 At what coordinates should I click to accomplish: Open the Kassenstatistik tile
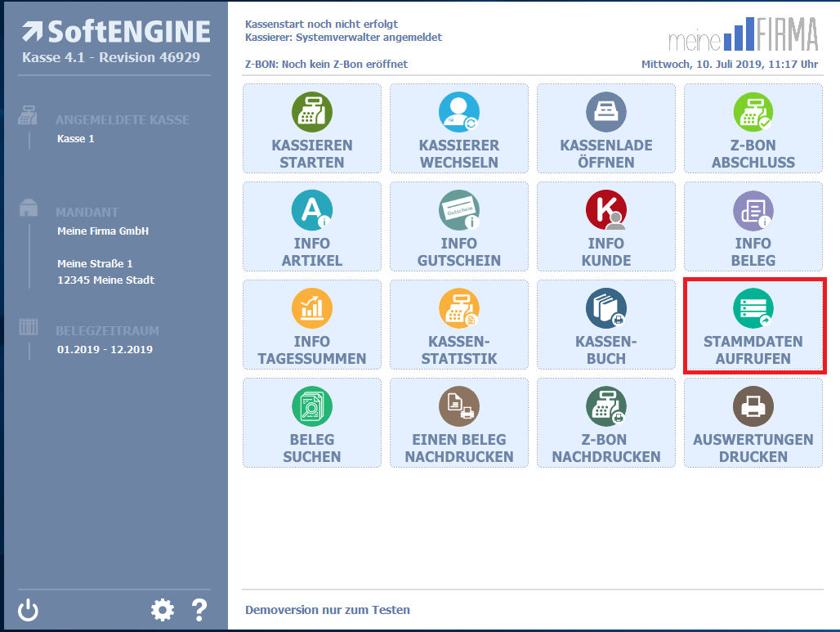click(459, 325)
